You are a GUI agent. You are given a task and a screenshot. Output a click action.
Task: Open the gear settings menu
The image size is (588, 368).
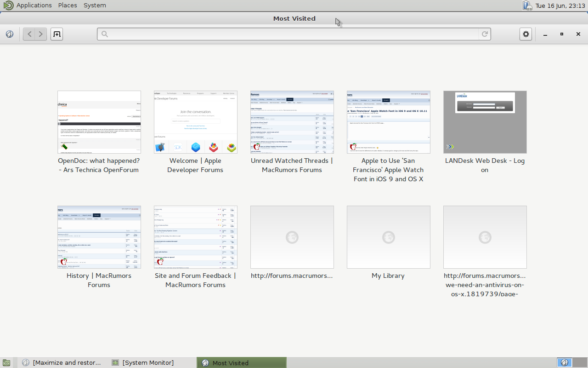tap(526, 34)
